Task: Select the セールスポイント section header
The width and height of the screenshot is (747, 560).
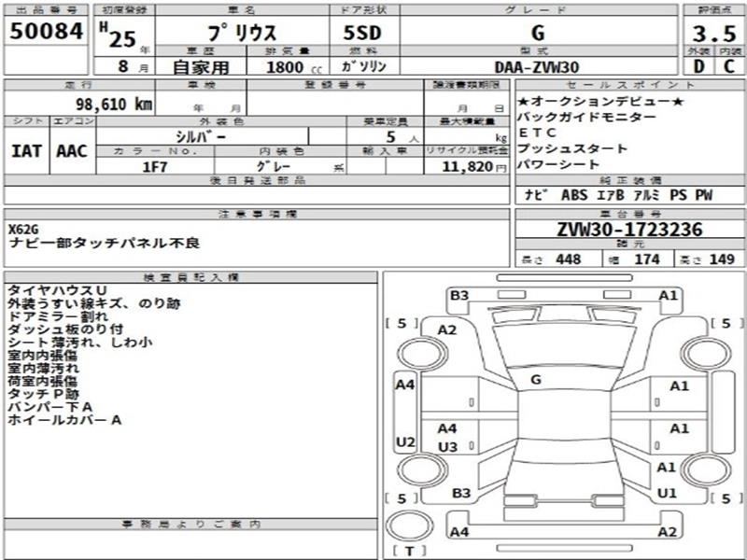Action: click(x=630, y=85)
